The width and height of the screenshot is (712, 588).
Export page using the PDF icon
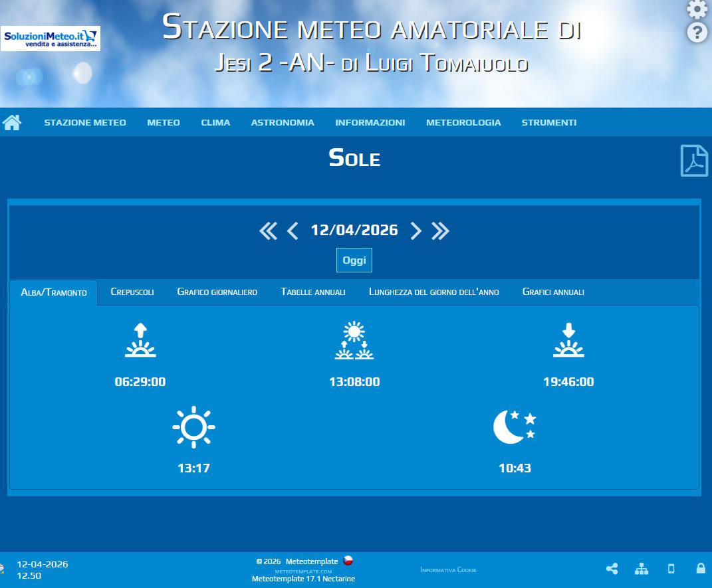click(x=694, y=160)
